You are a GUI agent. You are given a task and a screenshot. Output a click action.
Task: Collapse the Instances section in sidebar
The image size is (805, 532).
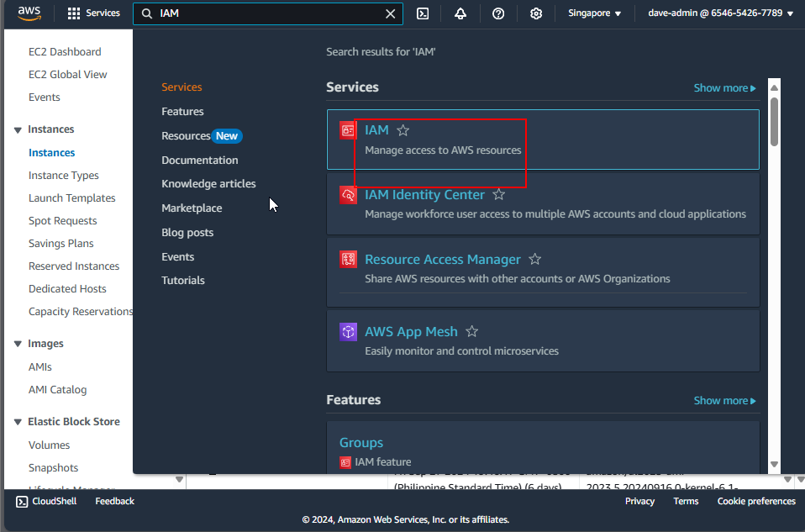pyautogui.click(x=18, y=129)
